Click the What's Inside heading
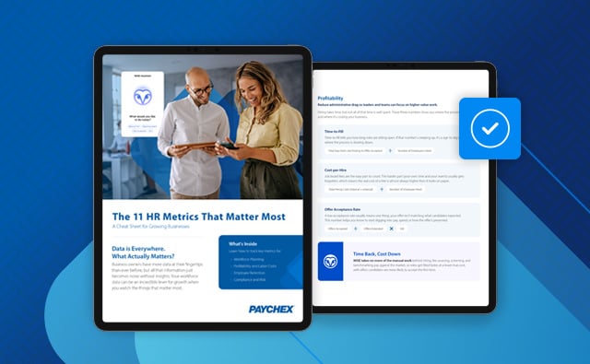The height and width of the screenshot is (364, 590). point(242,243)
